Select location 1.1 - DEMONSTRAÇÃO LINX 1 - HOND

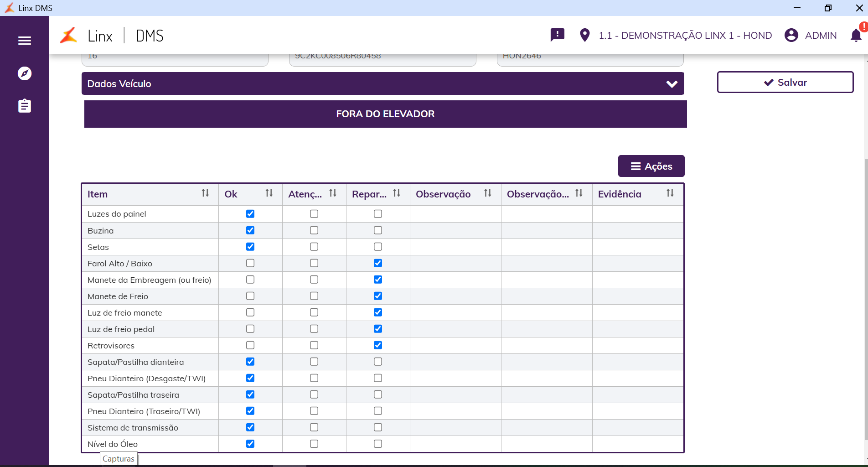685,36
